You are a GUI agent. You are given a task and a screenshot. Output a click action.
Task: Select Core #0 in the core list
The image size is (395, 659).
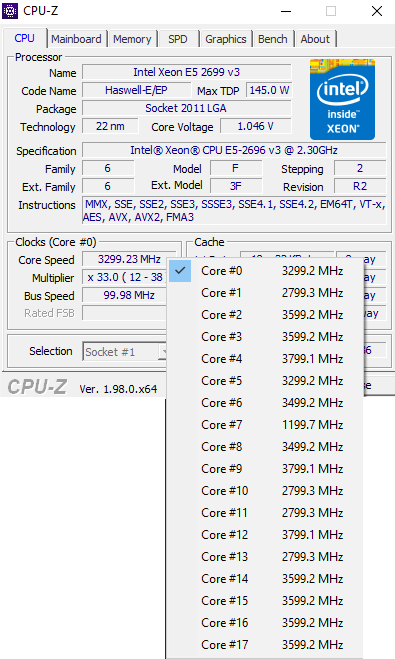pyautogui.click(x=265, y=271)
